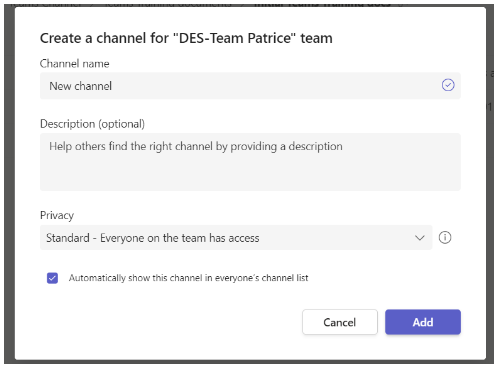
Task: Uncheck automatically show channel checkbox
Action: click(x=52, y=278)
